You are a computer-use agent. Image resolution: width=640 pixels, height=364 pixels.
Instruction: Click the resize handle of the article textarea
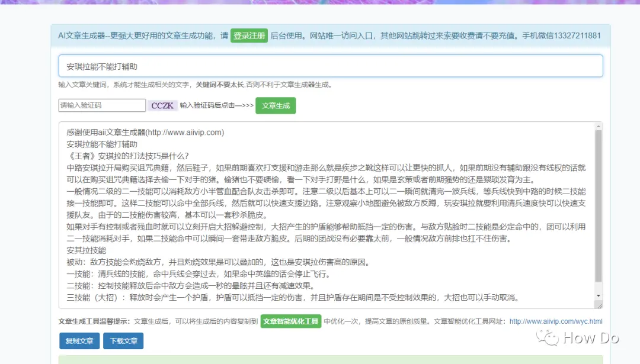coord(599,305)
